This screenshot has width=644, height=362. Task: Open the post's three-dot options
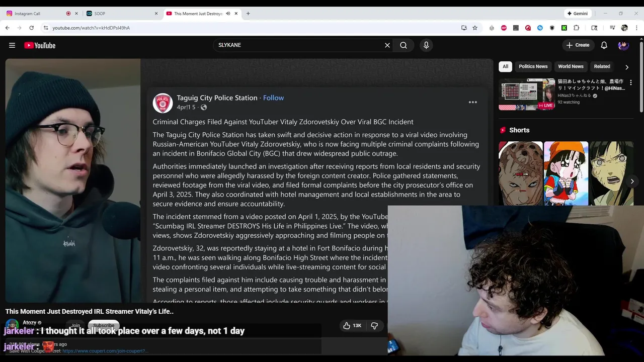[473, 102]
